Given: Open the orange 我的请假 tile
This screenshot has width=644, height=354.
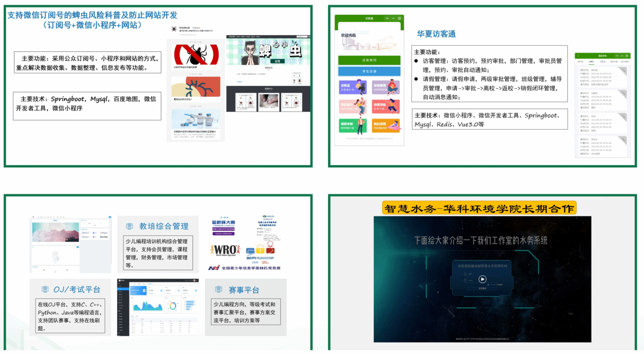Looking at the screenshot, I should click(386, 126).
